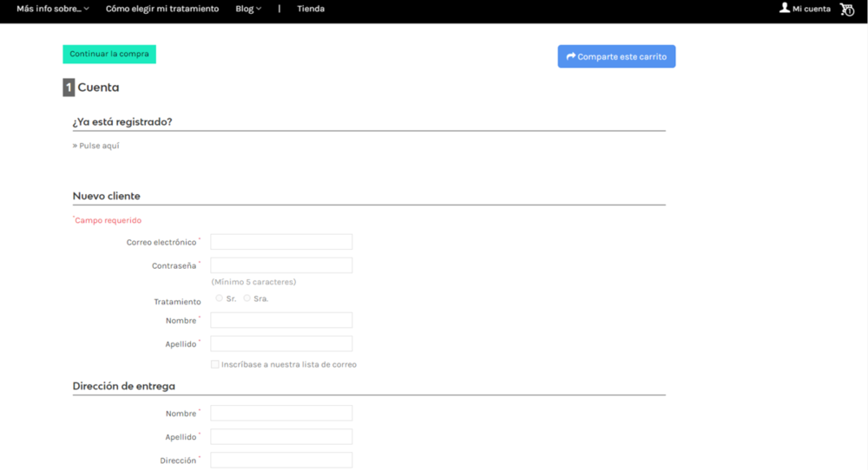Enable the mailing list subscription checkbox
The width and height of the screenshot is (868, 470).
pos(215,364)
